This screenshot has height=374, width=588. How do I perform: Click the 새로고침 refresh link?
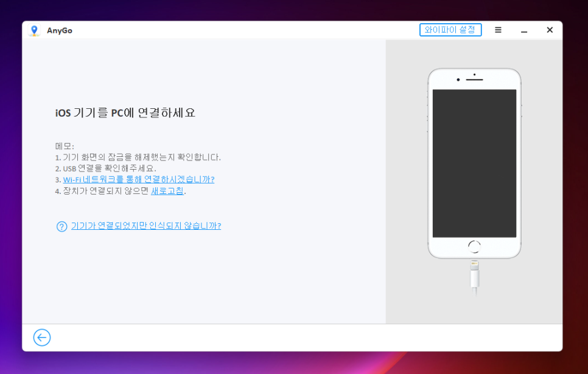(167, 191)
